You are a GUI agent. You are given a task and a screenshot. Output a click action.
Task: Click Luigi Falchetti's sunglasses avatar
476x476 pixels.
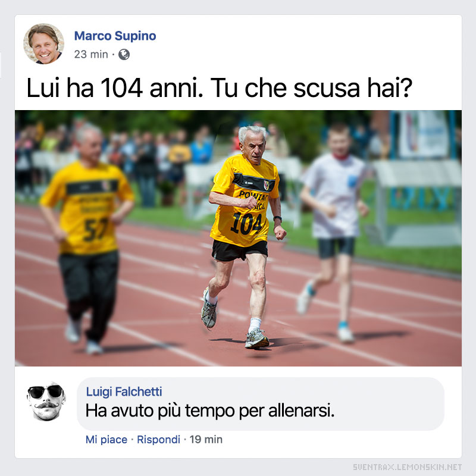[46, 401]
